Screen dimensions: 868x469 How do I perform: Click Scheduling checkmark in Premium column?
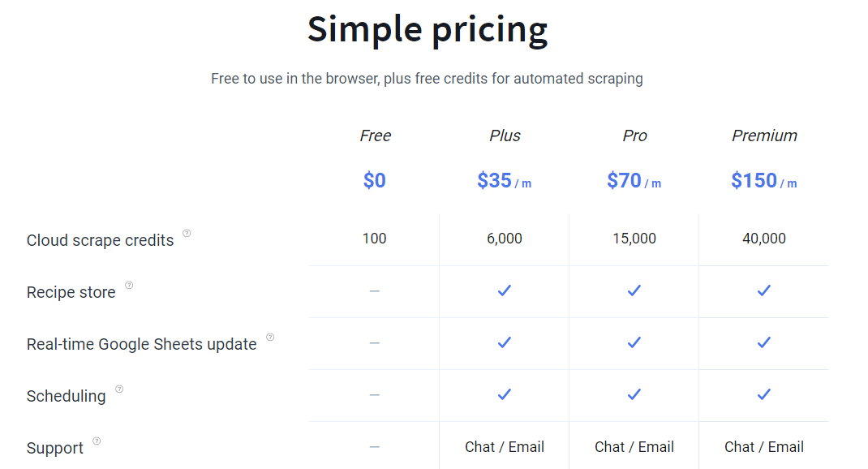763,394
